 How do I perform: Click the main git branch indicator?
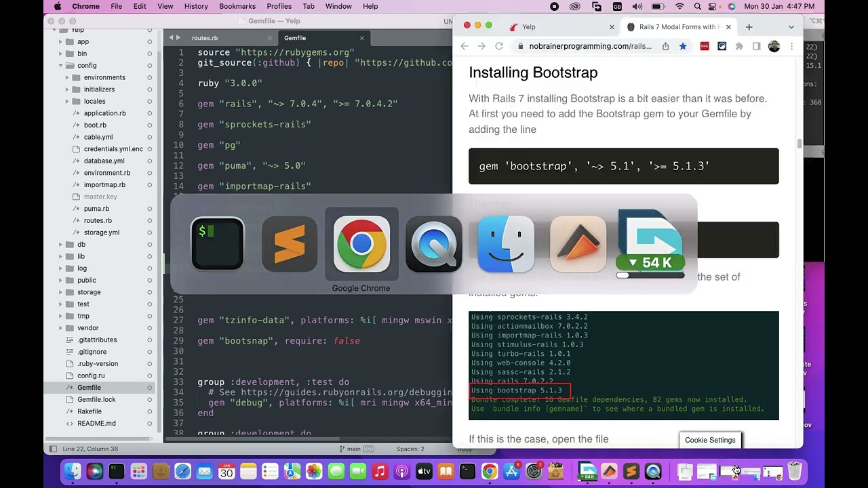click(357, 449)
